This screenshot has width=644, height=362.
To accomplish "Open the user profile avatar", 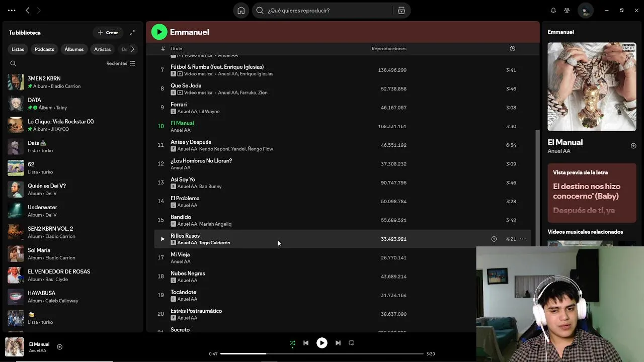I will pyautogui.click(x=585, y=10).
